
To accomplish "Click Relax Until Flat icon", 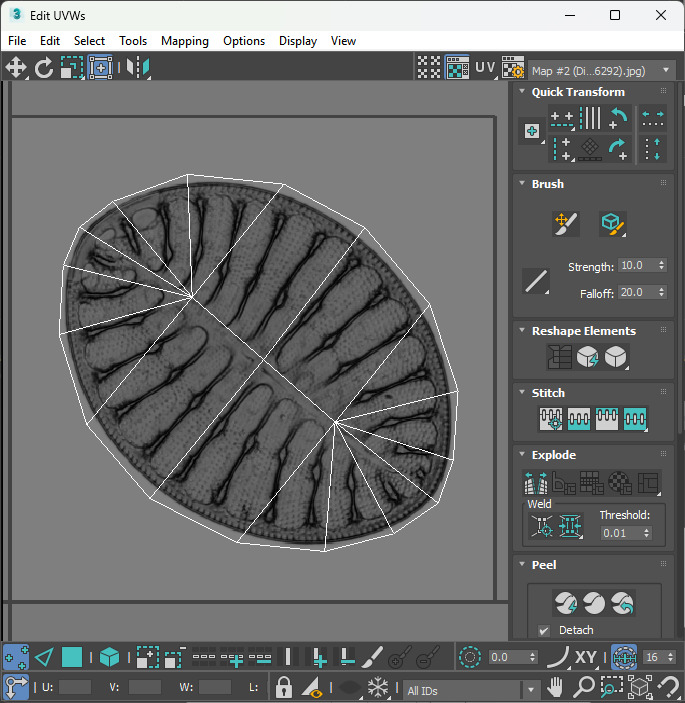I will point(588,357).
